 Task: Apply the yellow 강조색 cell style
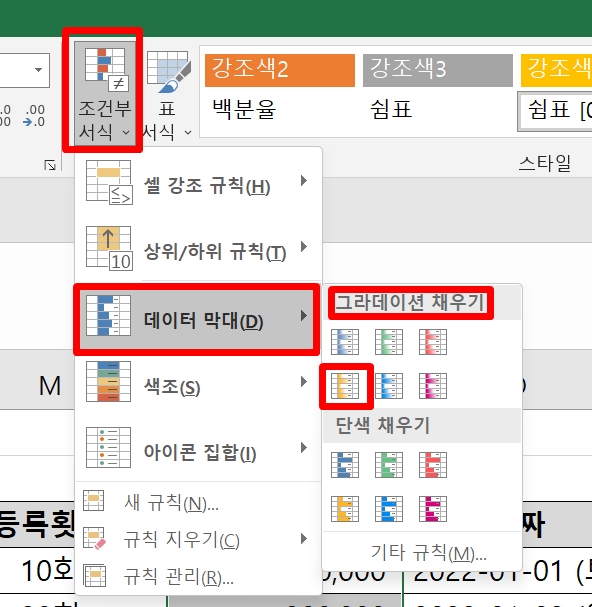point(556,70)
